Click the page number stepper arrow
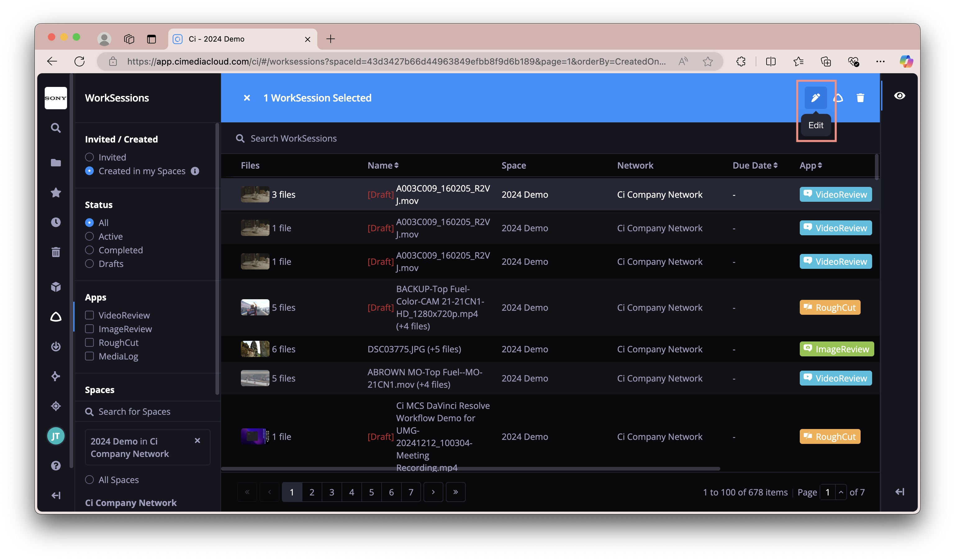Screen dimensions: 955x560 coord(840,492)
